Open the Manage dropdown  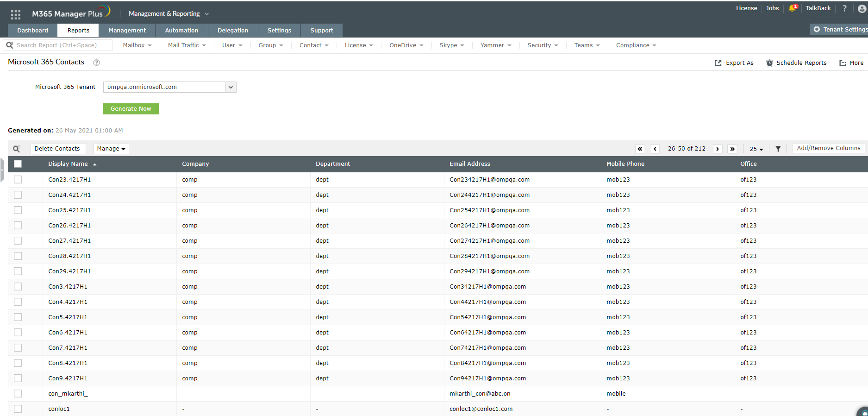point(111,149)
